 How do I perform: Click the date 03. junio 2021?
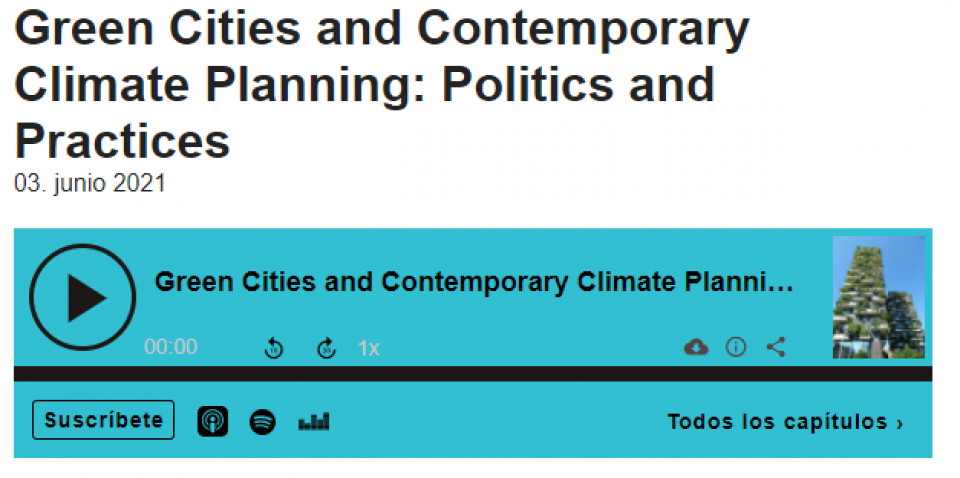[90, 184]
